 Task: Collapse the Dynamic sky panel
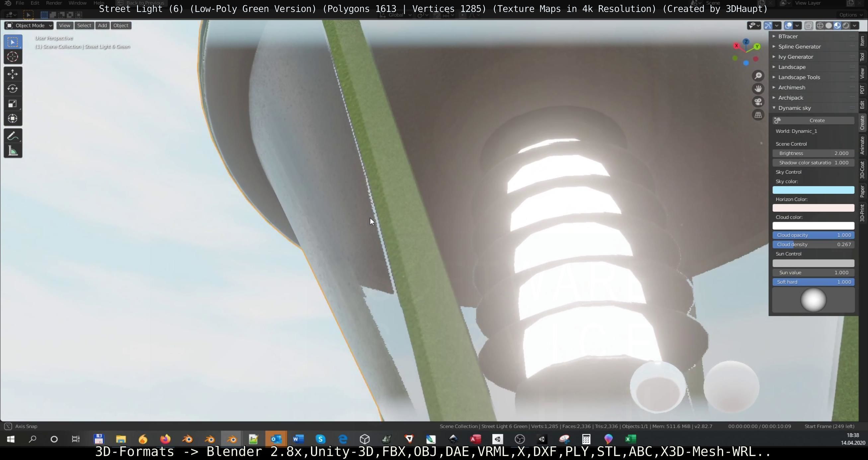(814, 108)
